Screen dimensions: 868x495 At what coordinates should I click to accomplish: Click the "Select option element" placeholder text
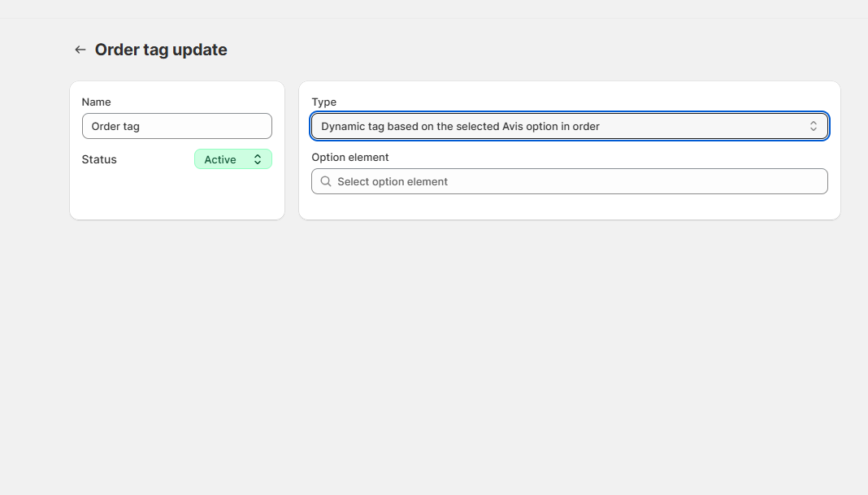pyautogui.click(x=393, y=181)
